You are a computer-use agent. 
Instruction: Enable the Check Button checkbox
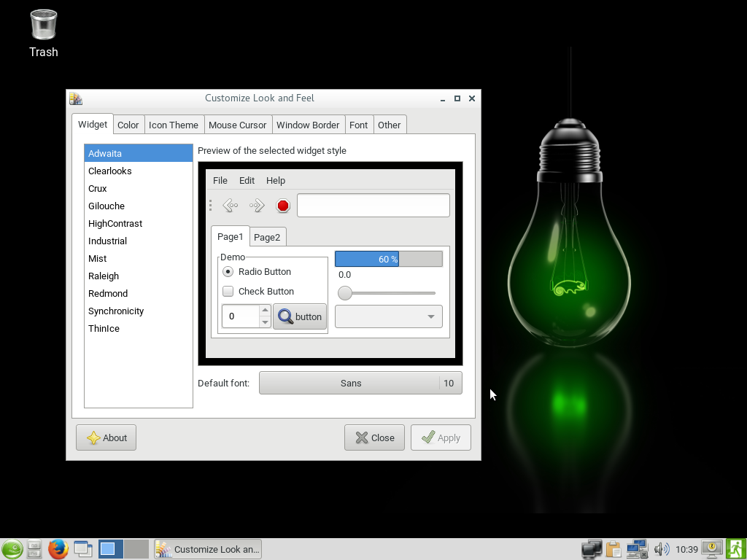pos(228,291)
